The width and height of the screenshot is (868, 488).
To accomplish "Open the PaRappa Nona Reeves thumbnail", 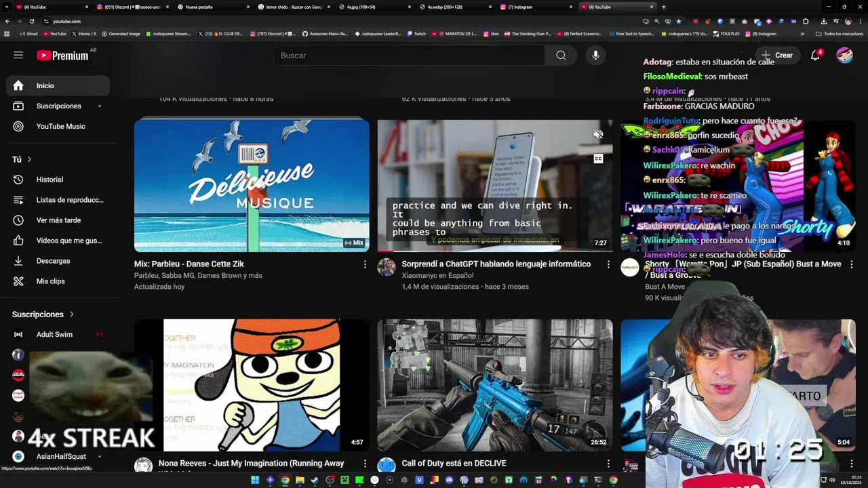I will [x=252, y=385].
